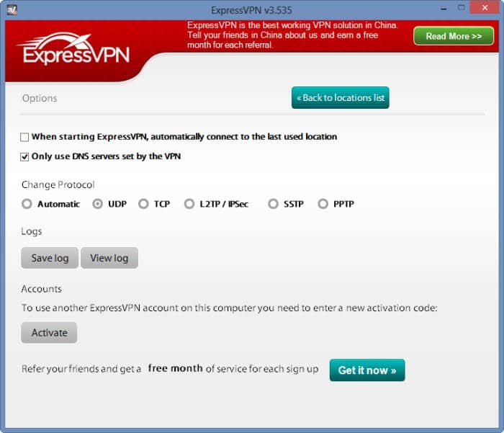The image size is (504, 433).
Task: Click the ExpressVPN v3.535 title bar text
Action: [251, 10]
